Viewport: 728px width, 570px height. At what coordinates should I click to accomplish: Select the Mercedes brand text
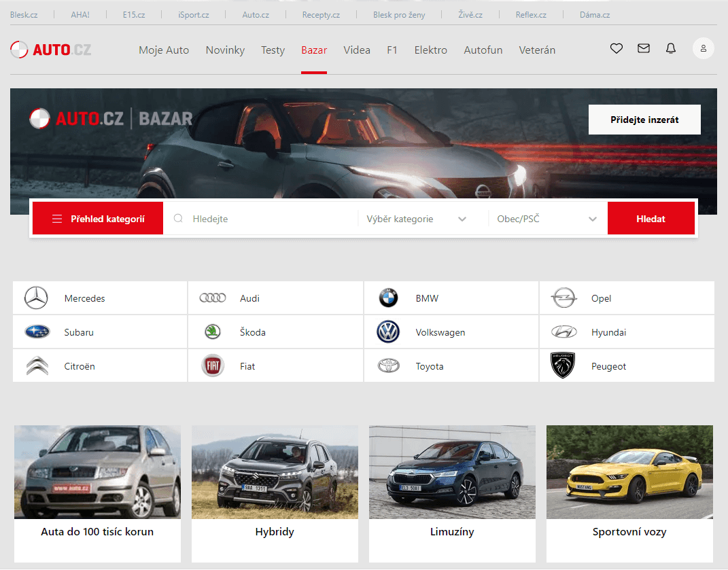[x=84, y=298]
